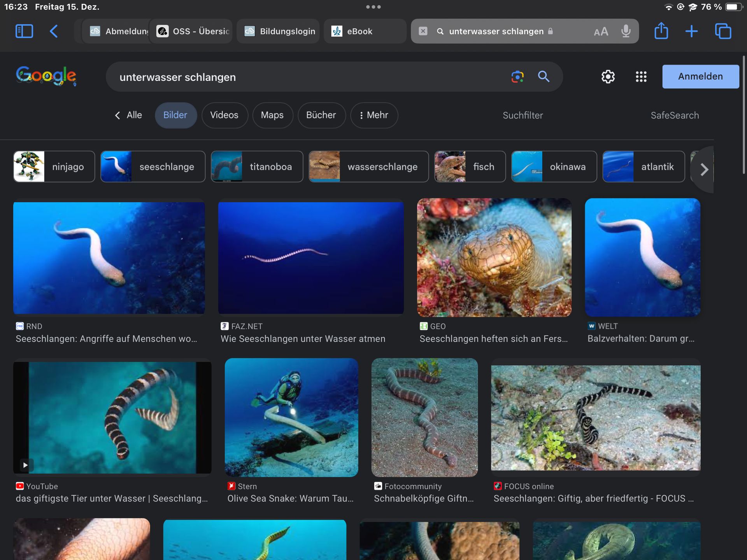Expand the Suchfilter options
The image size is (747, 560).
click(x=523, y=115)
